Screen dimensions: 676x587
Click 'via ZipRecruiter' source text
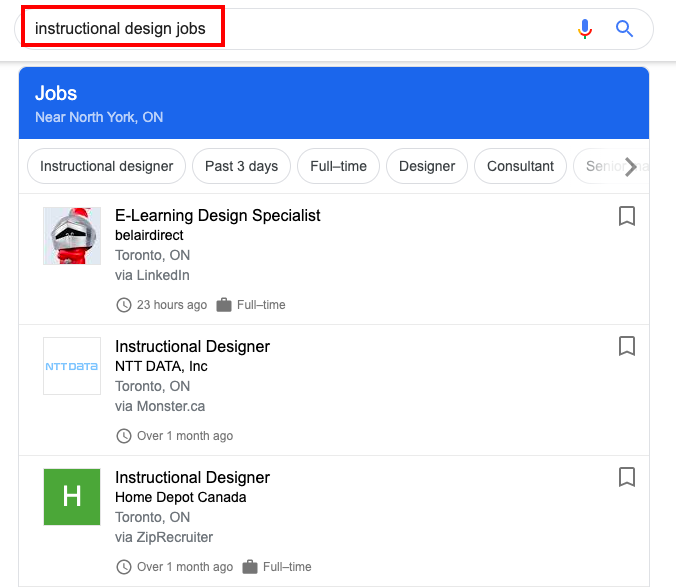click(x=164, y=537)
